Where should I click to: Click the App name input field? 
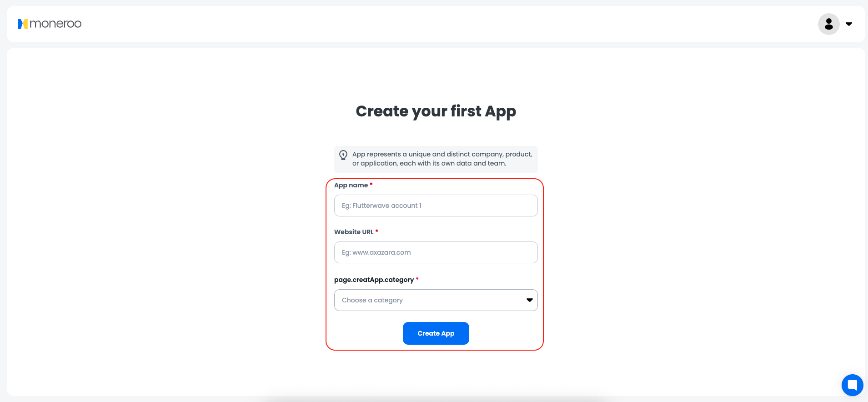436,205
